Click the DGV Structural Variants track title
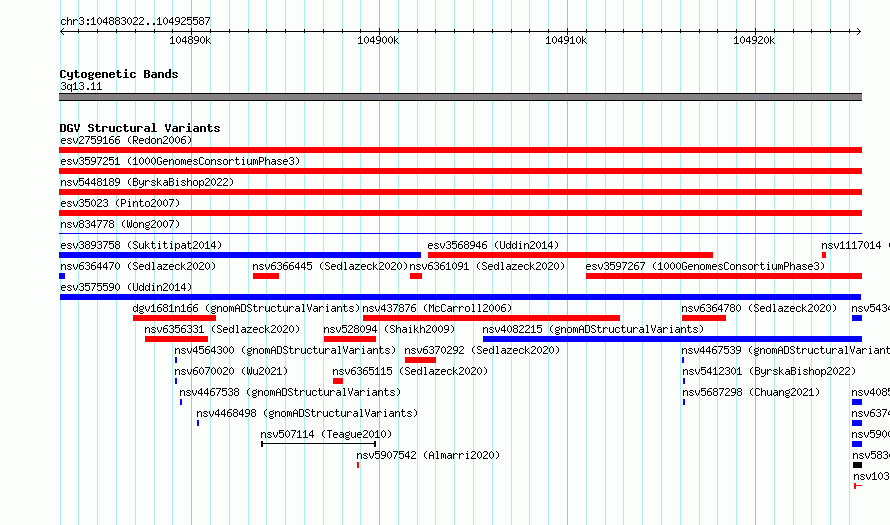The height and width of the screenshot is (525, 890). (x=140, y=128)
